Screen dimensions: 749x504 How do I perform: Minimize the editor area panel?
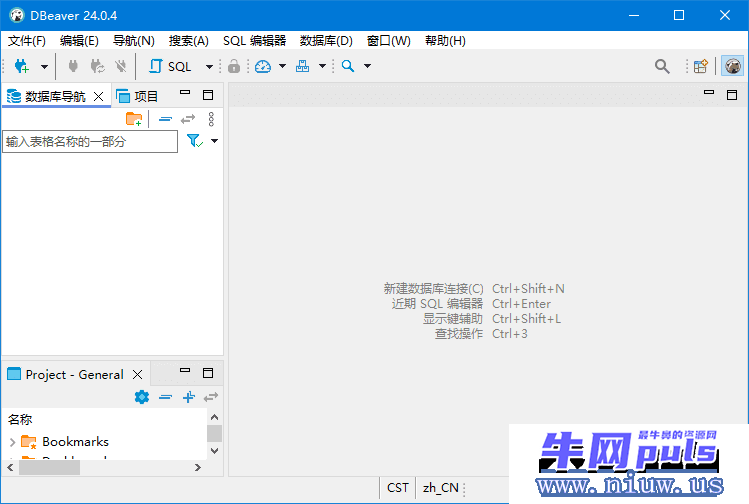point(709,92)
